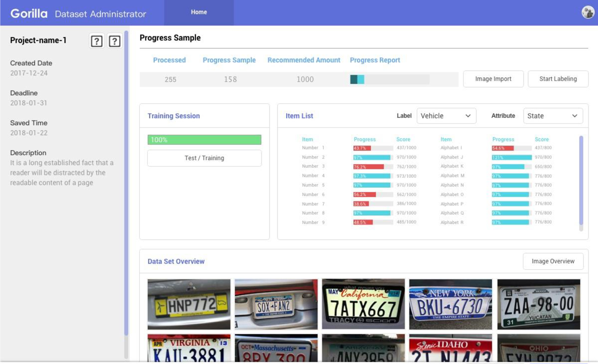This screenshot has height=364, width=598.
Task: Click the left sidebar scrollbar
Action: pos(126,183)
